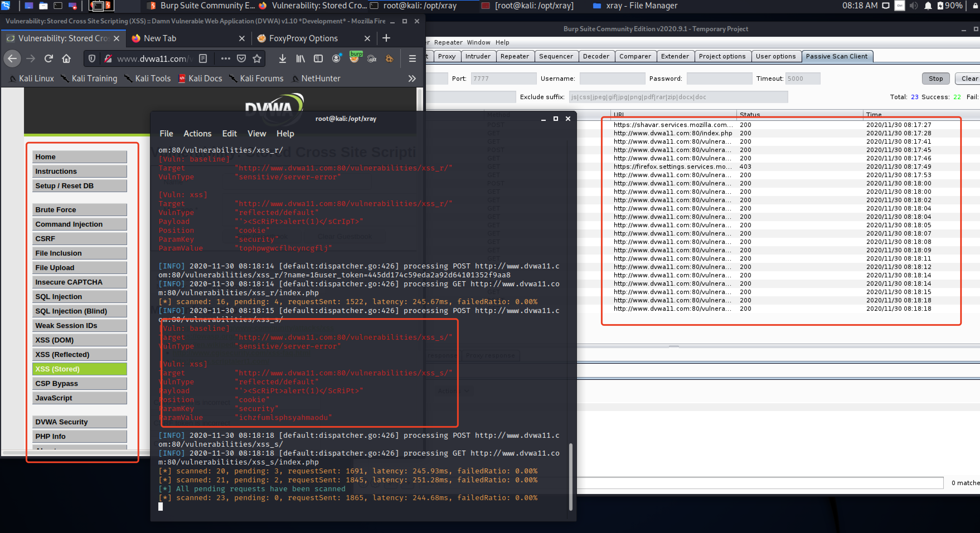
Task: Save page to Pocket icon
Action: (241, 58)
